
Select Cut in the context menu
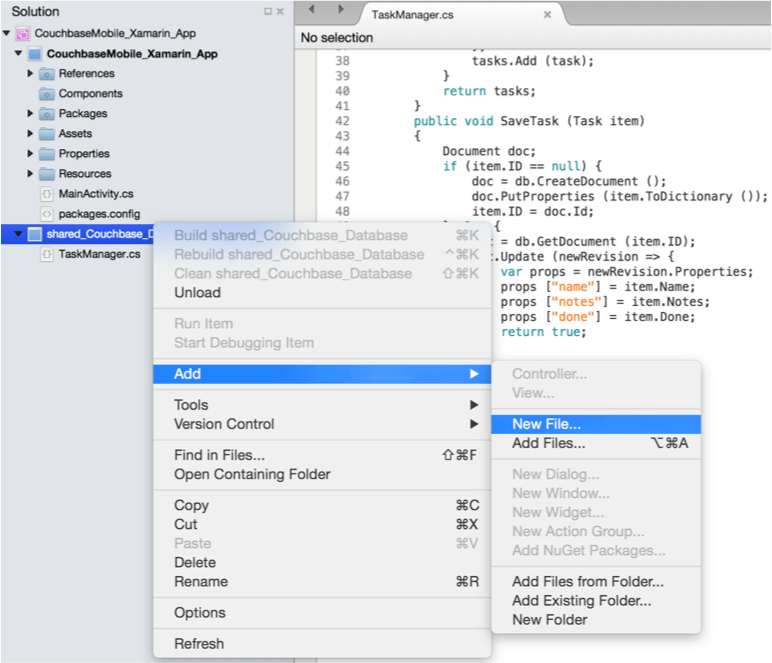322,524
